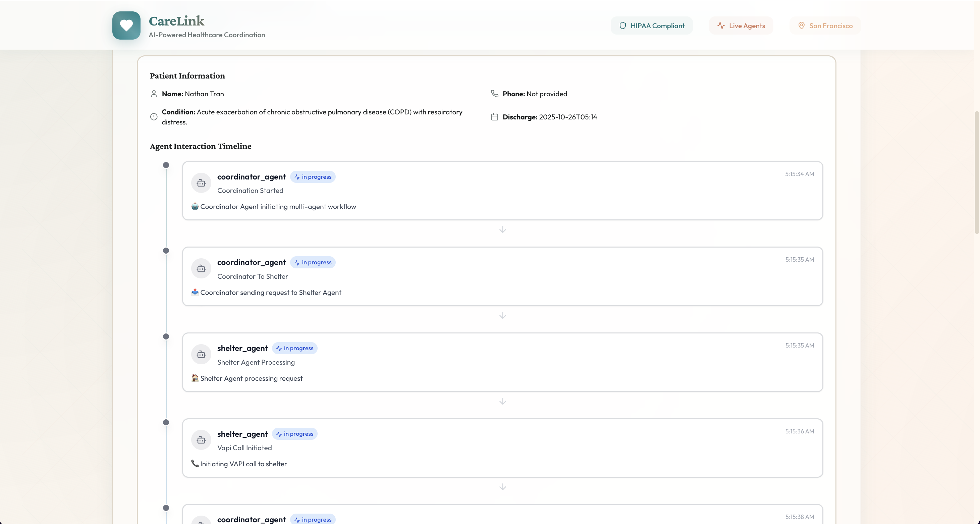980x524 pixels.
Task: Select the San Francisco location badge
Action: tap(825, 25)
